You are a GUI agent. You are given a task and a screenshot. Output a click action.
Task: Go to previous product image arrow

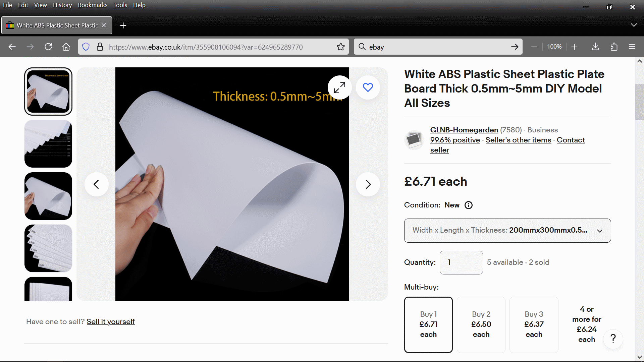click(x=97, y=184)
